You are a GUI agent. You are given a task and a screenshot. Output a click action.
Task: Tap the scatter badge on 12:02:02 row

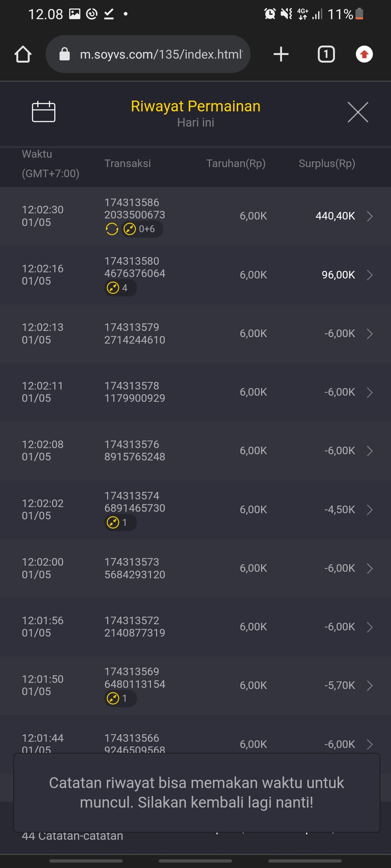coord(120,523)
